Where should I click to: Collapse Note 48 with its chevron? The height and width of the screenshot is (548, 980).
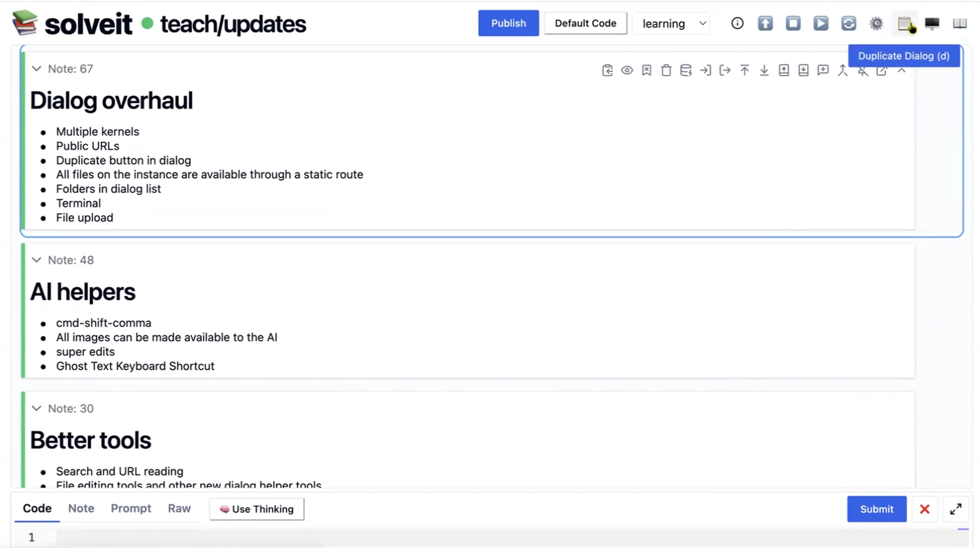click(x=36, y=260)
